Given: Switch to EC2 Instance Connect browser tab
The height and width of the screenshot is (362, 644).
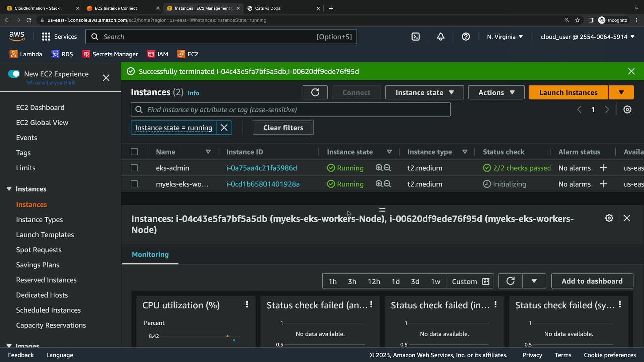Looking at the screenshot, I should click(x=116, y=8).
